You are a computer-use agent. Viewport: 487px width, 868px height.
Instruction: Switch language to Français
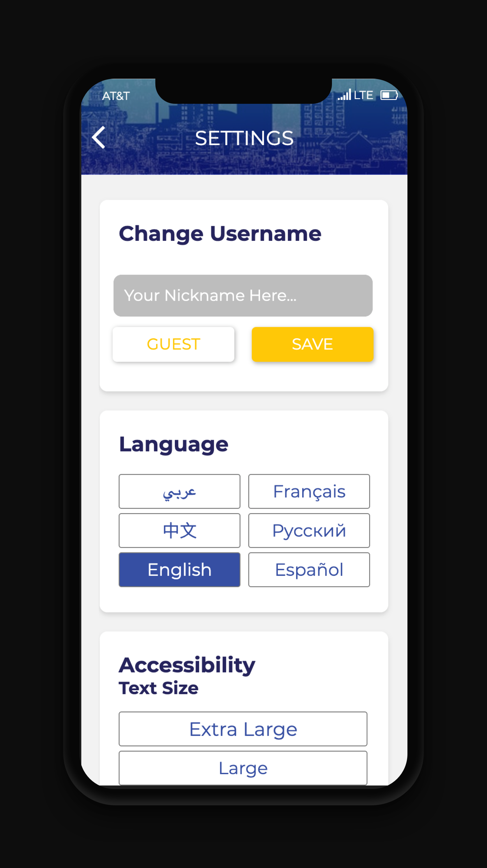309,491
